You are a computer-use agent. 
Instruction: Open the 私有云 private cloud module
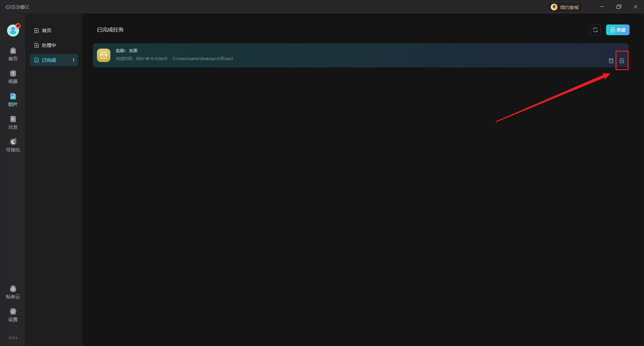(x=13, y=292)
